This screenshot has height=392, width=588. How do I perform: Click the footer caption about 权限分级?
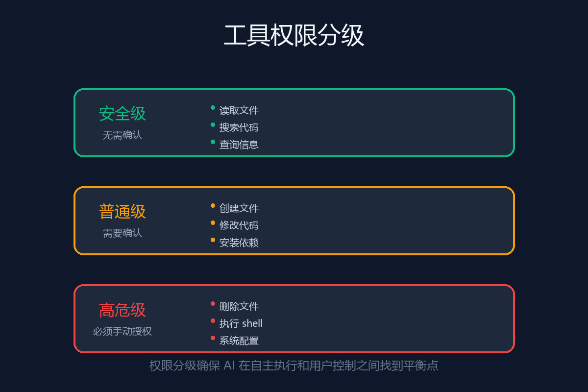click(x=294, y=366)
